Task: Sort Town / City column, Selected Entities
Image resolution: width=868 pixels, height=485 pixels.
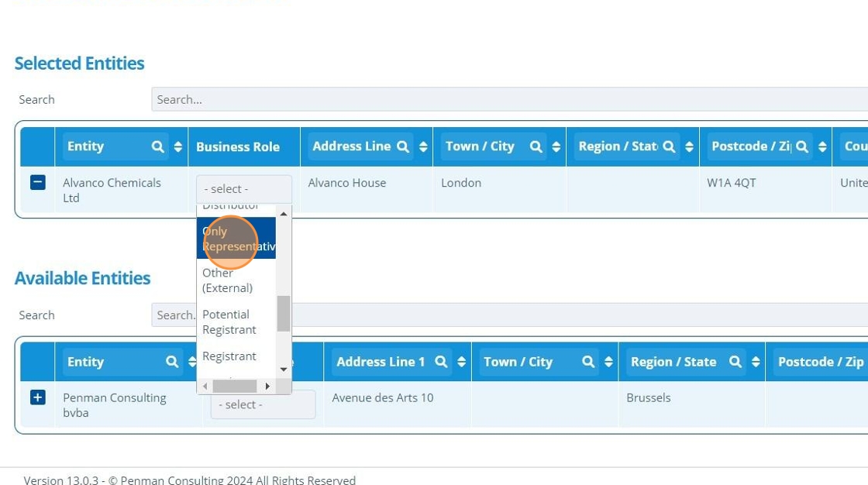Action: pos(556,146)
